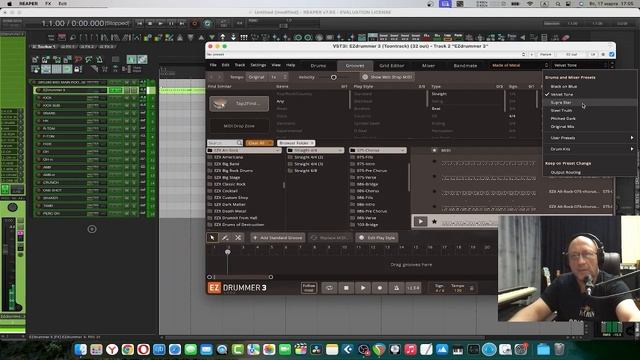Open the Tempo Original dropdown

pyautogui.click(x=257, y=77)
